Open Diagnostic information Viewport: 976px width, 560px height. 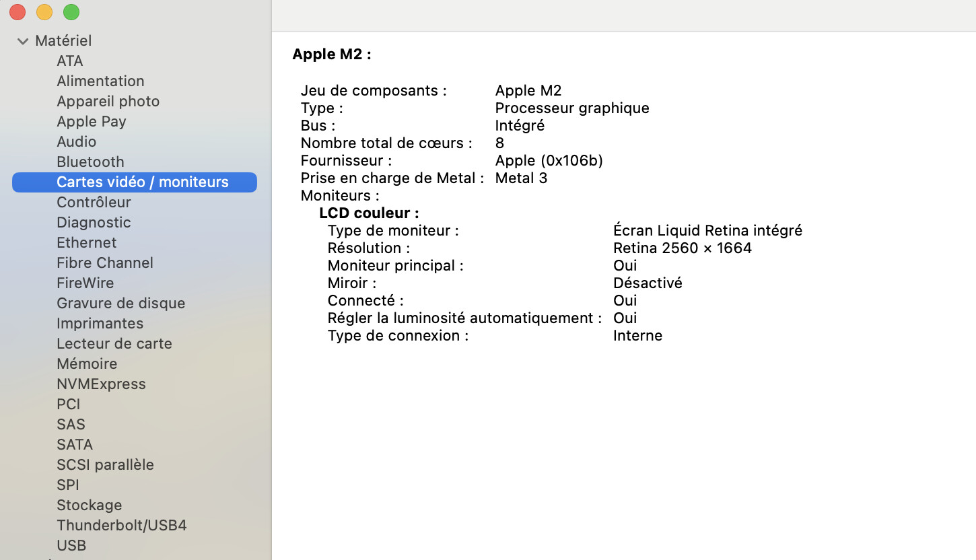pos(94,222)
